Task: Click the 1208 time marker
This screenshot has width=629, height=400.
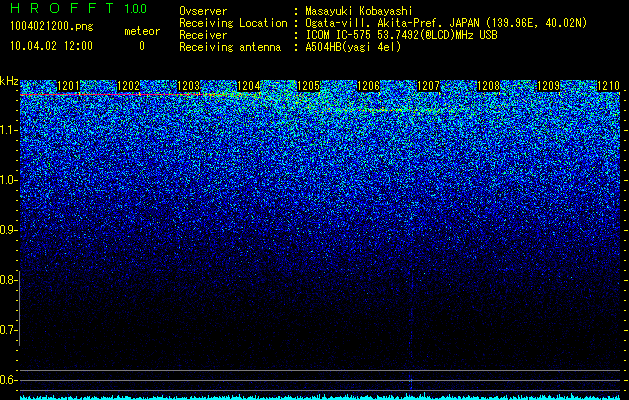Action: coord(489,86)
